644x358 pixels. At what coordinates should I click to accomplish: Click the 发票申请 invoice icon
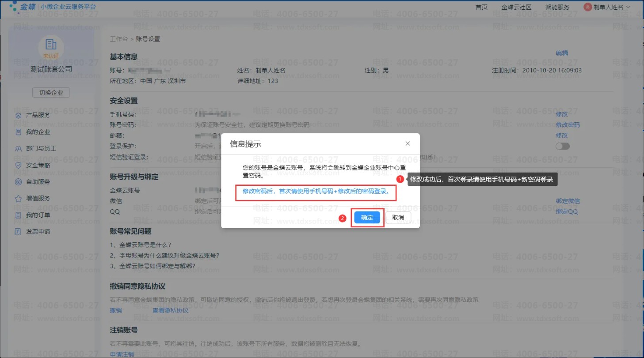point(18,231)
